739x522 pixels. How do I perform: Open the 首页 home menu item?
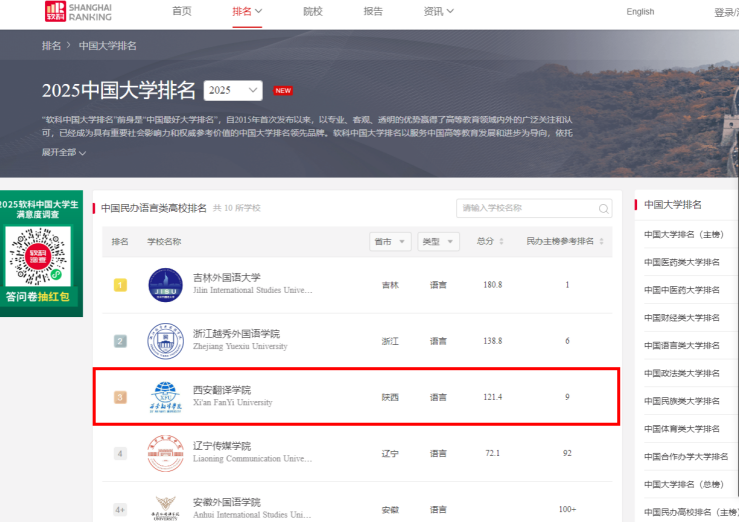[182, 11]
